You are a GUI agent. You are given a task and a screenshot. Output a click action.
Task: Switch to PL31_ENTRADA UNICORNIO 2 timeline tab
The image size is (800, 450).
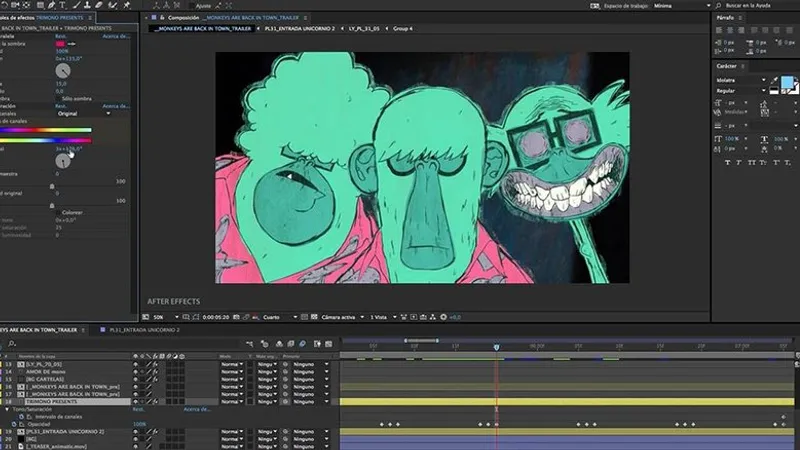[144, 330]
